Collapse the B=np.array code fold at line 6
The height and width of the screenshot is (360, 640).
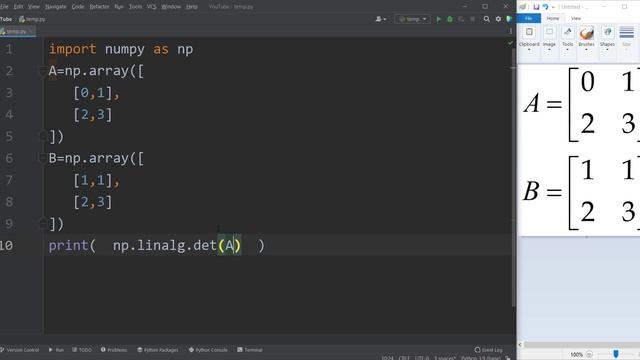pos(42,158)
